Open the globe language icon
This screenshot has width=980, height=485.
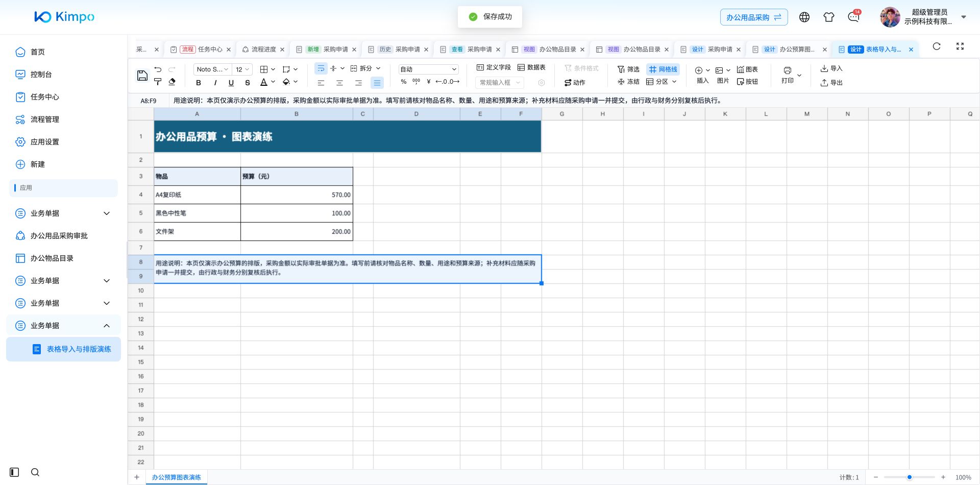click(804, 17)
